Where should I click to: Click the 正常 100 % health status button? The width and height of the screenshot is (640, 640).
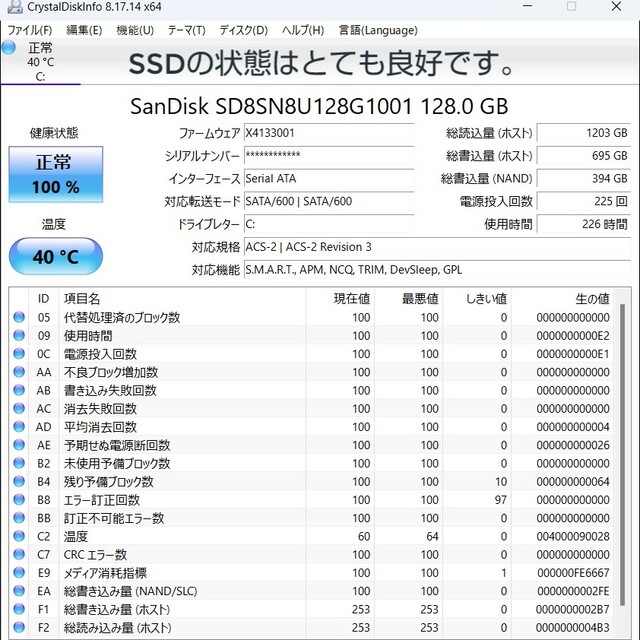tap(56, 174)
